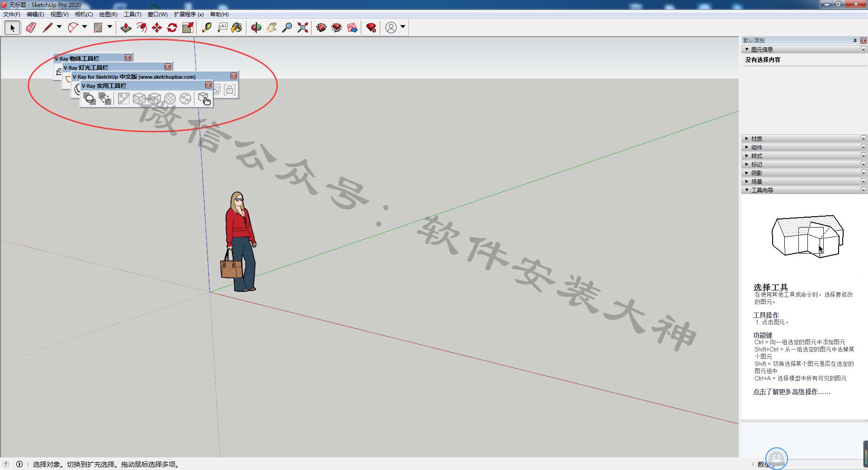Activate the Push/Pull tool
The image size is (868, 470).
coord(126,28)
